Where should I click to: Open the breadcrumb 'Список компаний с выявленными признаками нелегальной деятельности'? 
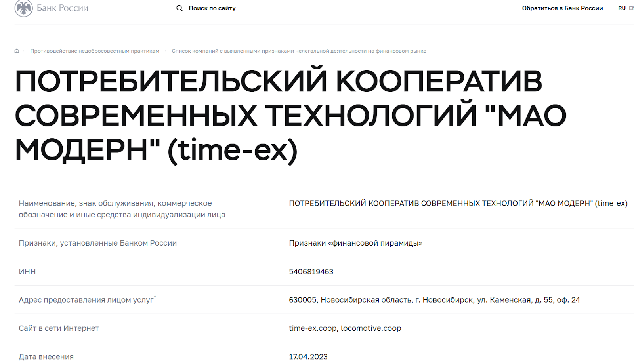tap(299, 51)
